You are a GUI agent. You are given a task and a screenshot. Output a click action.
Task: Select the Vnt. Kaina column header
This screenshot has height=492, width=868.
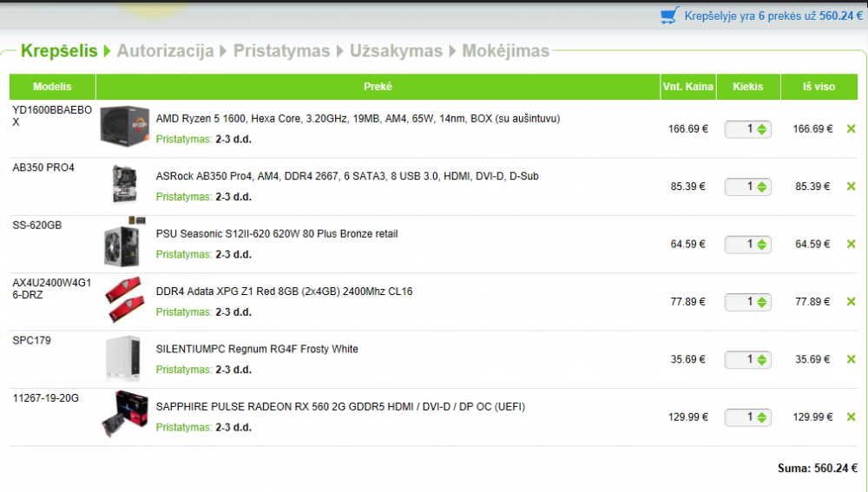coord(688,86)
